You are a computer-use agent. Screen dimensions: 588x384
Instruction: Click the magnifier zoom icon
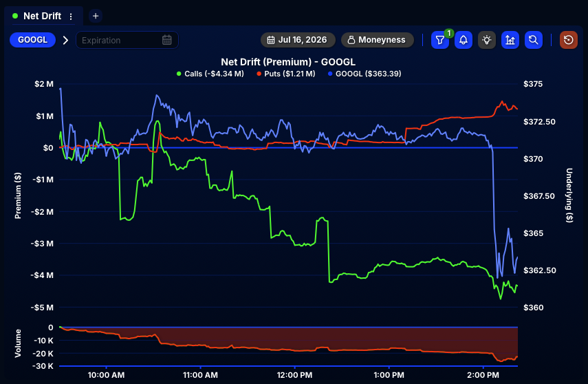click(533, 40)
